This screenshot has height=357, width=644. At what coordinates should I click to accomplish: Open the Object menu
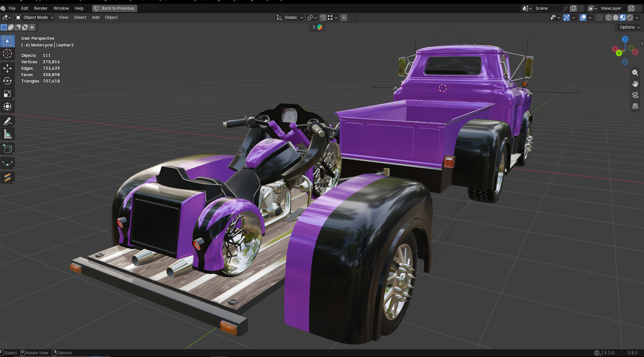click(111, 18)
